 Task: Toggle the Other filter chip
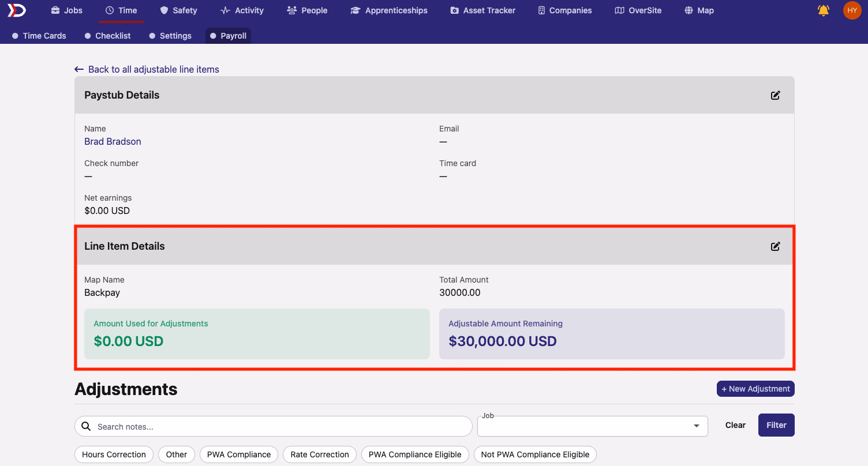(x=177, y=454)
